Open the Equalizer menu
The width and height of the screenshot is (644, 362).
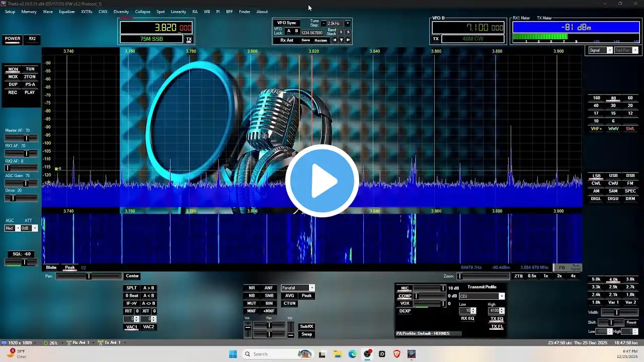(x=67, y=12)
